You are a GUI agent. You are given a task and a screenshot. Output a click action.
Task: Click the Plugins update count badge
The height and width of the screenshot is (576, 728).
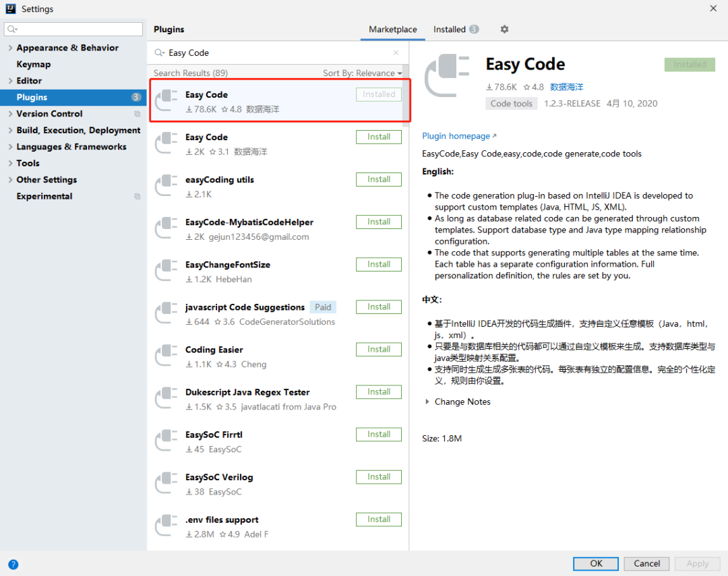tap(135, 97)
